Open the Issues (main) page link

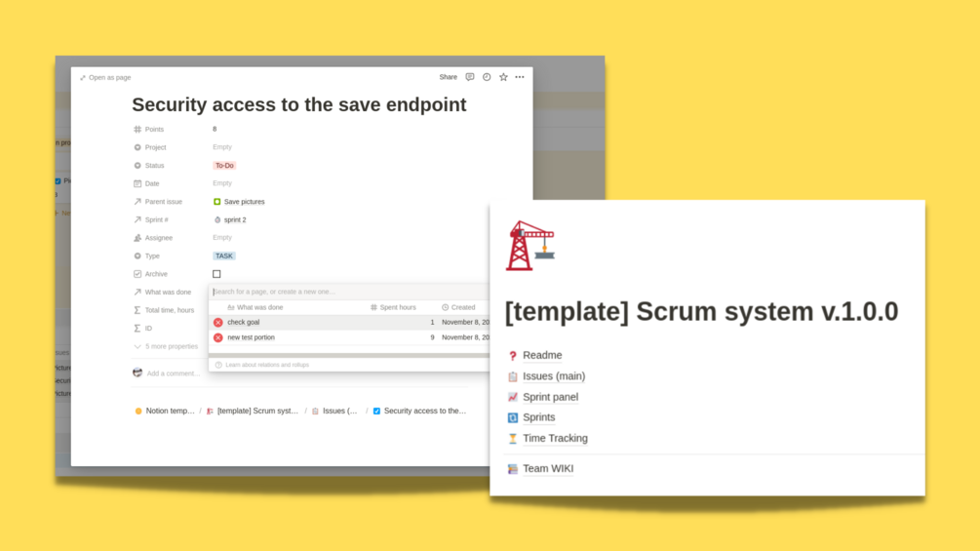click(554, 376)
